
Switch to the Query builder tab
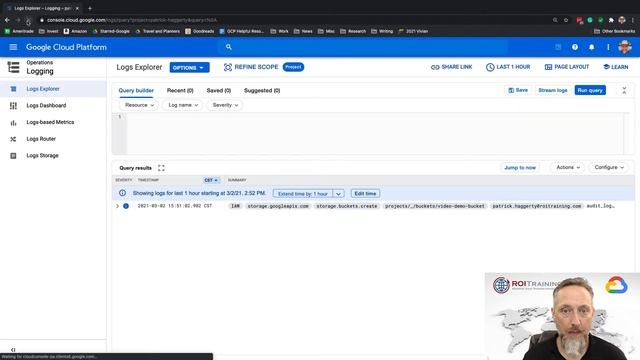coord(136,91)
